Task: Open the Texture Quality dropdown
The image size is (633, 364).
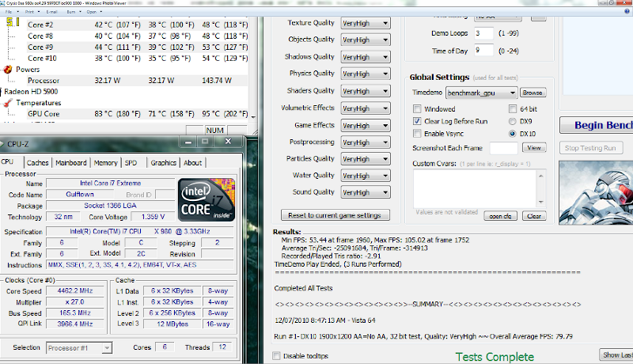Action: (366, 23)
